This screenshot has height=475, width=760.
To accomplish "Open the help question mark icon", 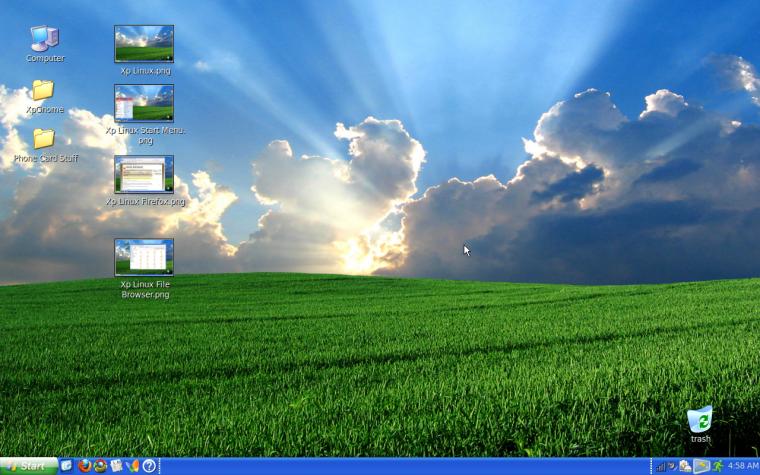I will 149,466.
